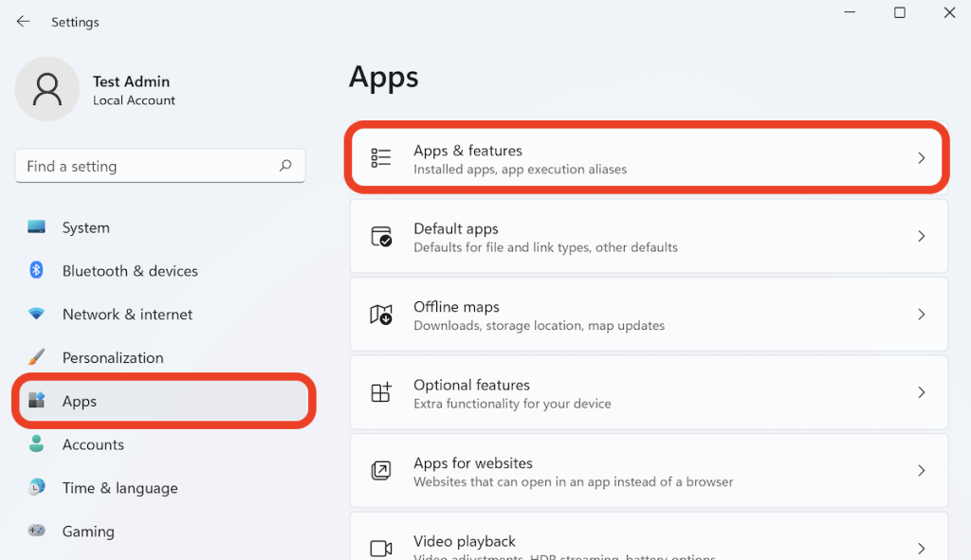Viewport: 971px width, 560px height.
Task: Click the Offline maps icon
Action: pos(381,315)
